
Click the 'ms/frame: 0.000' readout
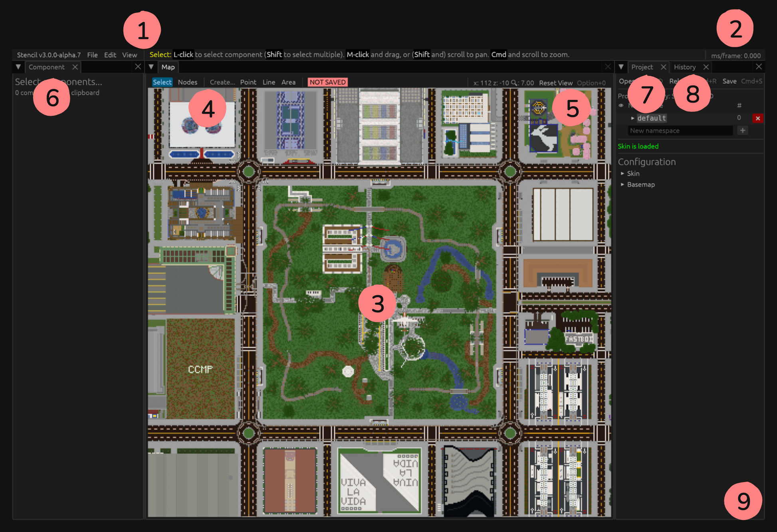tap(735, 56)
